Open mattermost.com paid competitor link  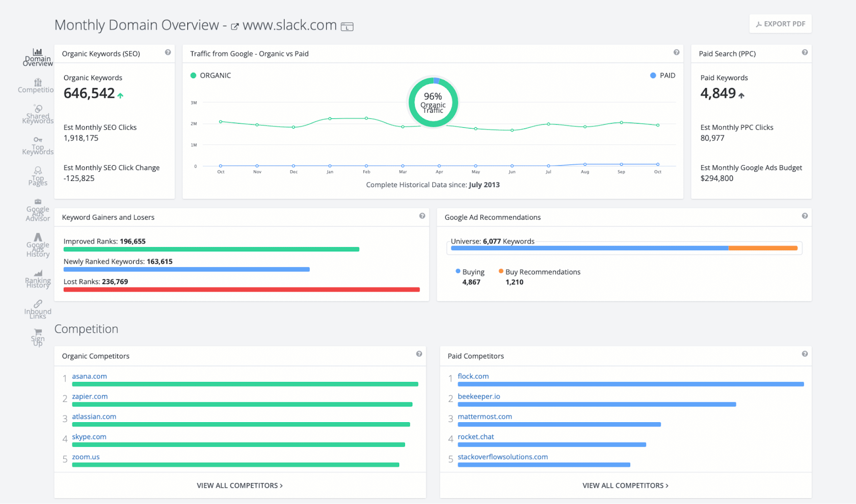[485, 417]
